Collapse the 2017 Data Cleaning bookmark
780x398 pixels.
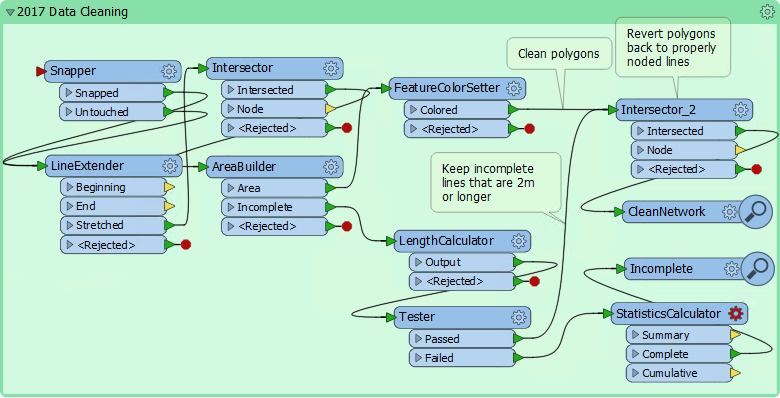pyautogui.click(x=10, y=12)
